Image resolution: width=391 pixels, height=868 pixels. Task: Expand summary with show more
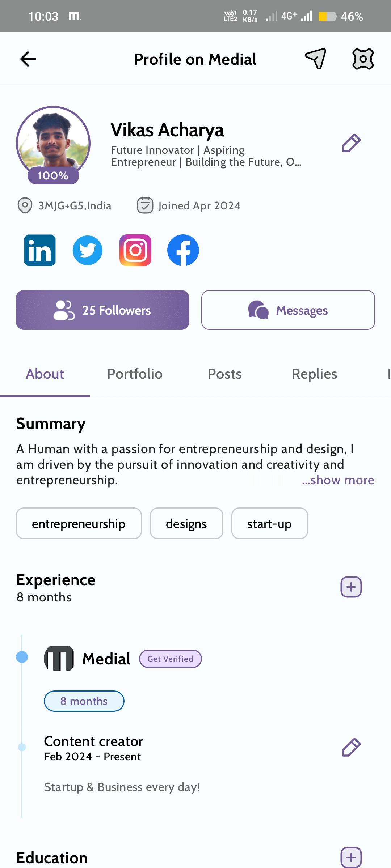(338, 480)
